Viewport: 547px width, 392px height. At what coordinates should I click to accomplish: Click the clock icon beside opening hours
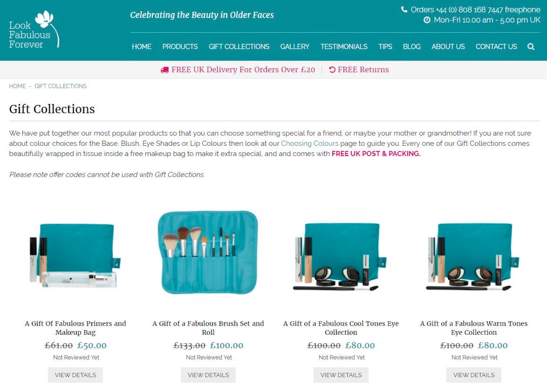click(x=427, y=20)
